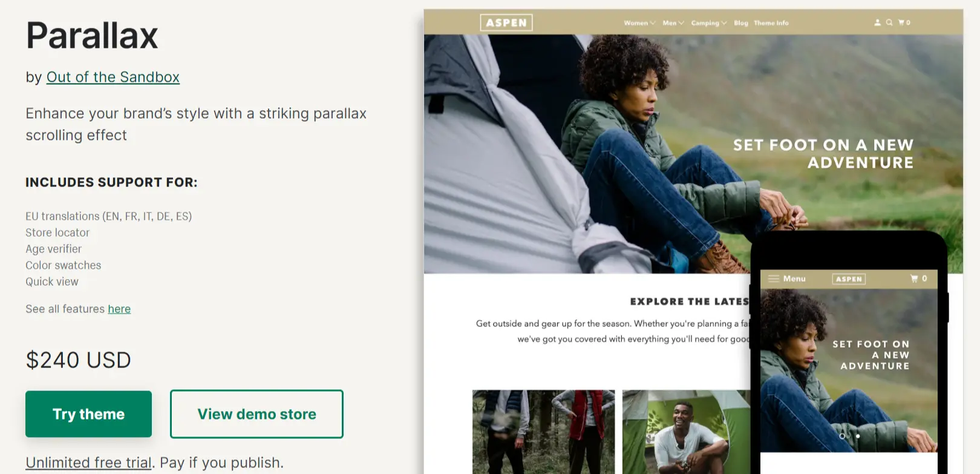Image resolution: width=980 pixels, height=474 pixels.
Task: Click the 'here' link to see all features
Action: pyautogui.click(x=119, y=309)
